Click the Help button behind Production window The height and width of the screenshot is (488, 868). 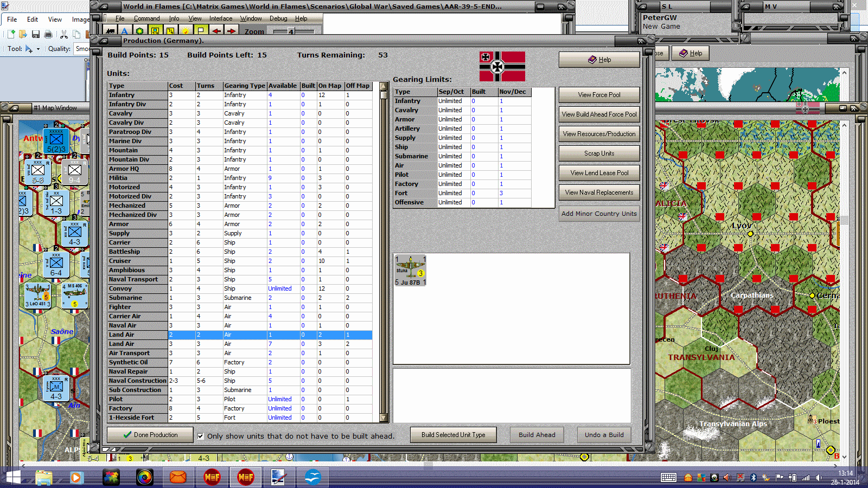click(691, 53)
